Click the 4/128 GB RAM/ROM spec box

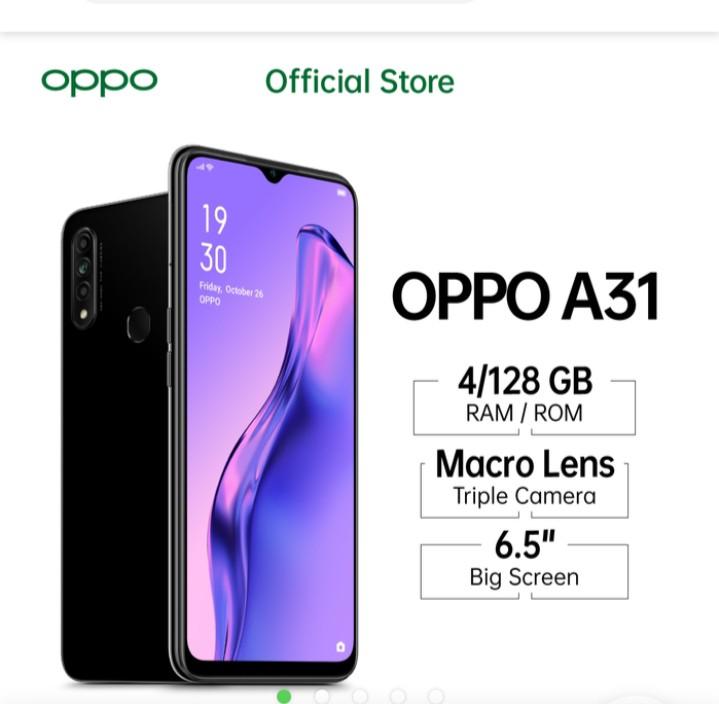tap(525, 399)
